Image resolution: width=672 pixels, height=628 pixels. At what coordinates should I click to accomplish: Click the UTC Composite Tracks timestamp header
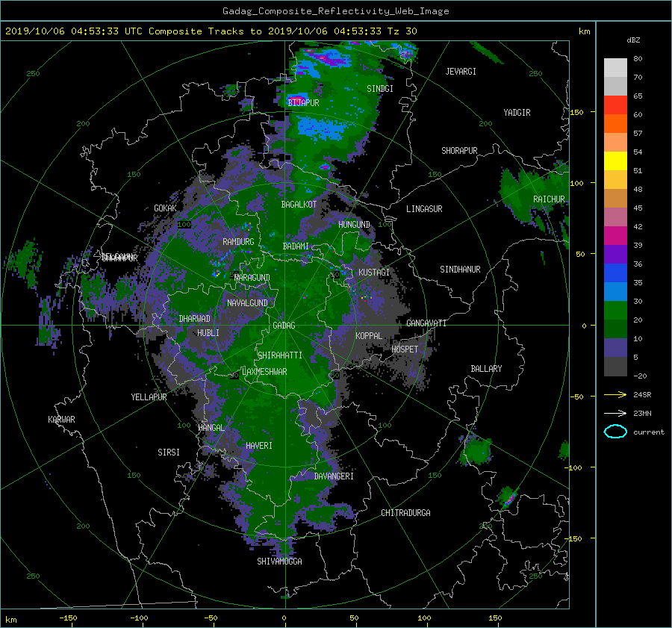tap(211, 31)
